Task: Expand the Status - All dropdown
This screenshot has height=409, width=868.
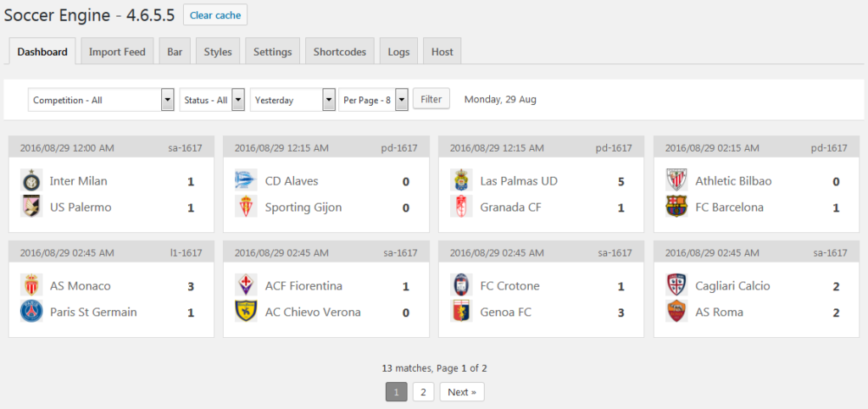Action: click(x=212, y=100)
